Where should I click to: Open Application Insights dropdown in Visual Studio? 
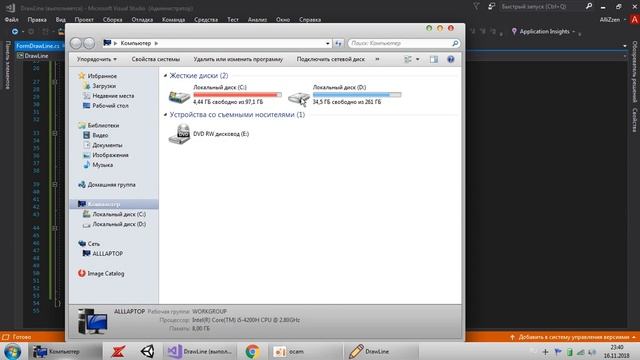(544, 31)
